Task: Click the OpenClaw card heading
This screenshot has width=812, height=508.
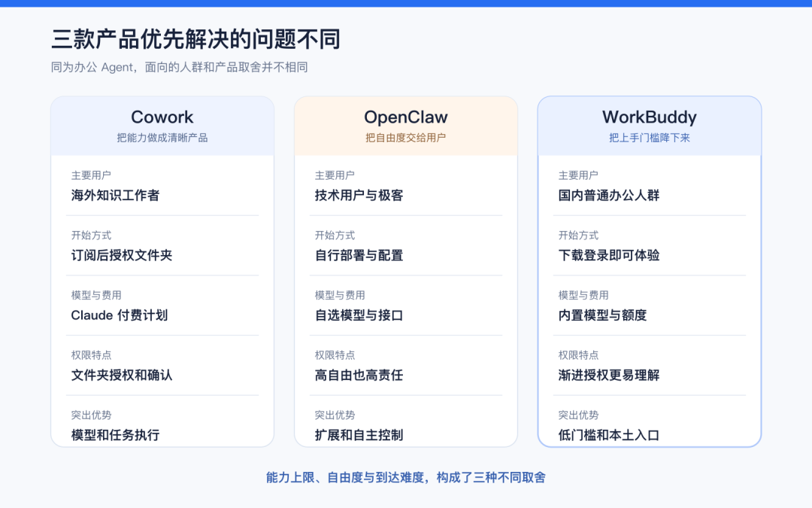Action: point(406,117)
